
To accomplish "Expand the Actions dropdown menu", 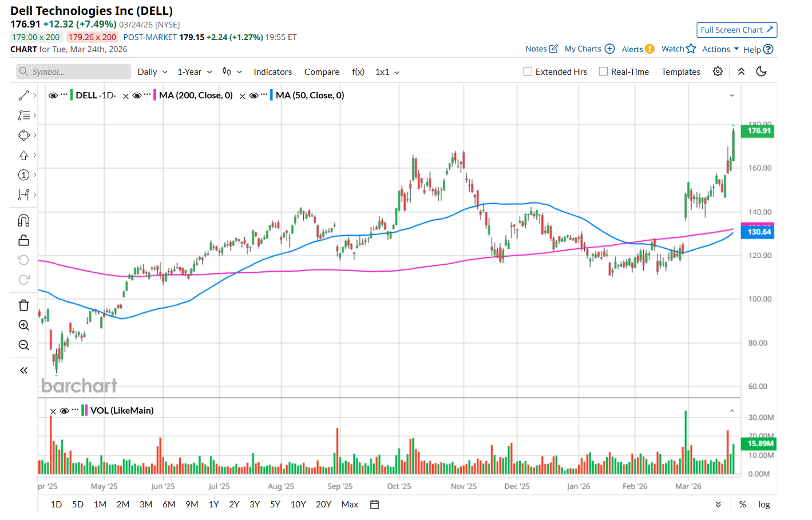I will (720, 49).
